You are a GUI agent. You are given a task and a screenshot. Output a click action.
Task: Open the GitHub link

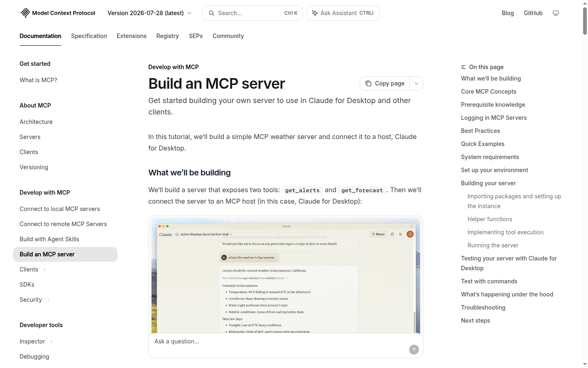tap(533, 13)
